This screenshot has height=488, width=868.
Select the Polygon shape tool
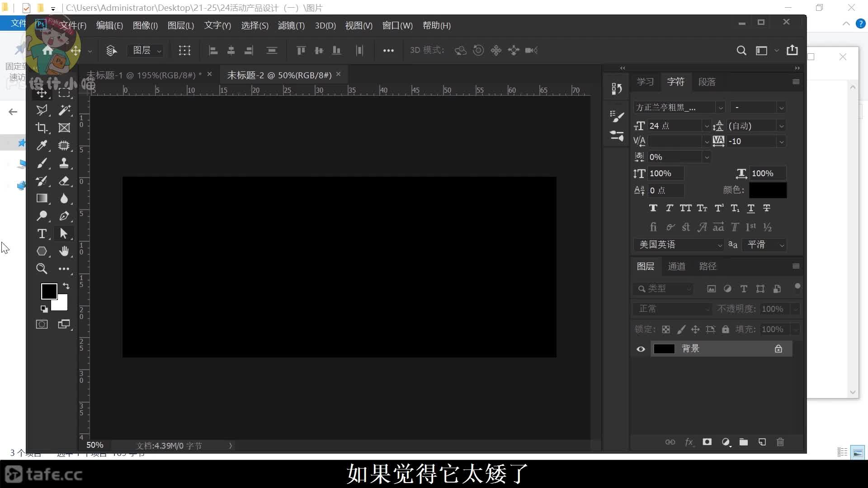coord(42,251)
